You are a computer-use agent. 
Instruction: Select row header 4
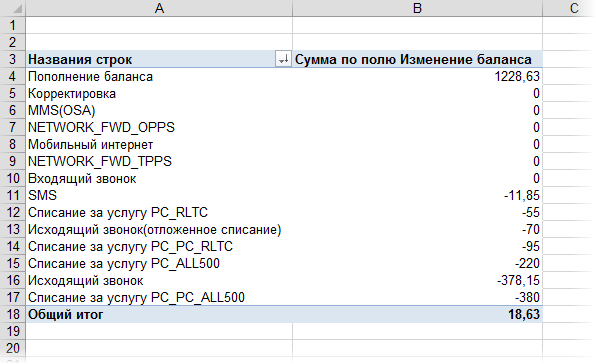coord(13,76)
